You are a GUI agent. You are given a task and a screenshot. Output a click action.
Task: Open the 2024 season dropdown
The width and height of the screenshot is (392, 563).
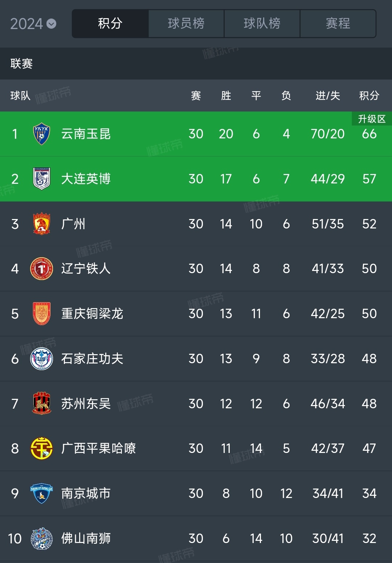point(33,24)
